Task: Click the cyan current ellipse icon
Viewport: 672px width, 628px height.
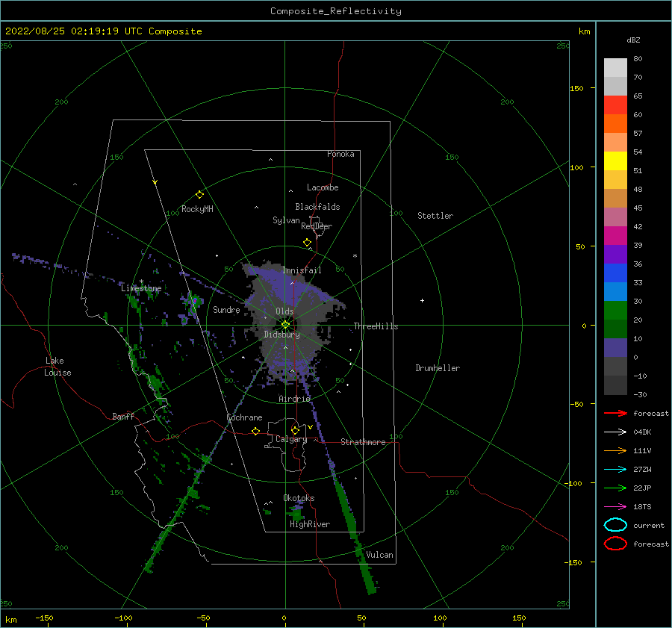Action: 615,525
